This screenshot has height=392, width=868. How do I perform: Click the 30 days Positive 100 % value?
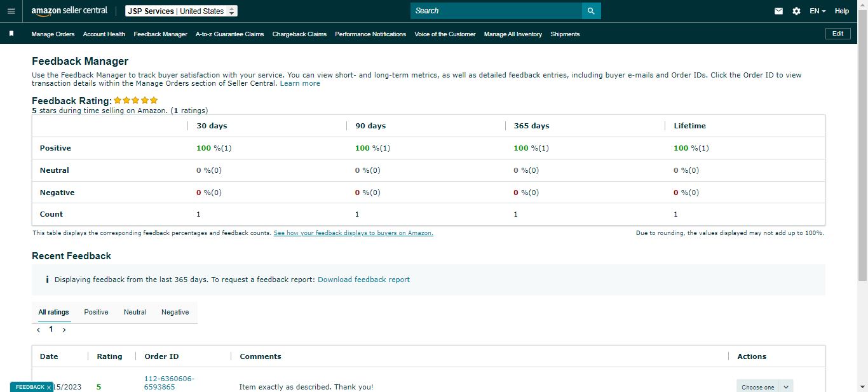tap(214, 148)
